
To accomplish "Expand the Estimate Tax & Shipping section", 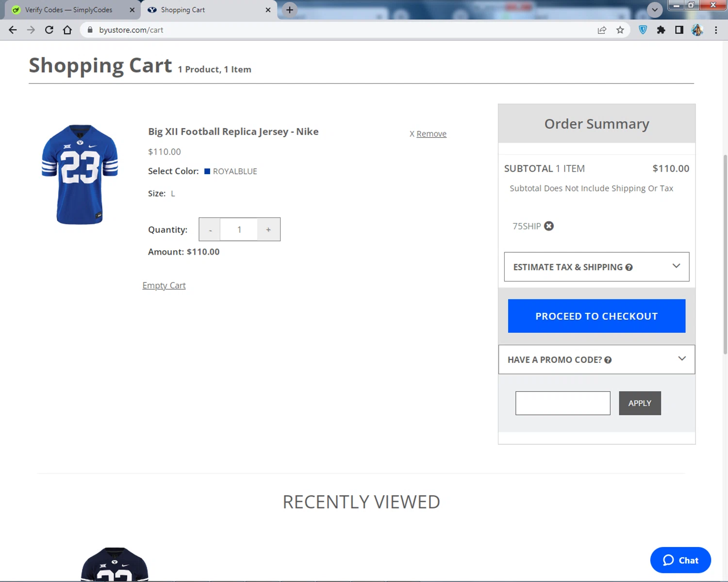I will 596,267.
